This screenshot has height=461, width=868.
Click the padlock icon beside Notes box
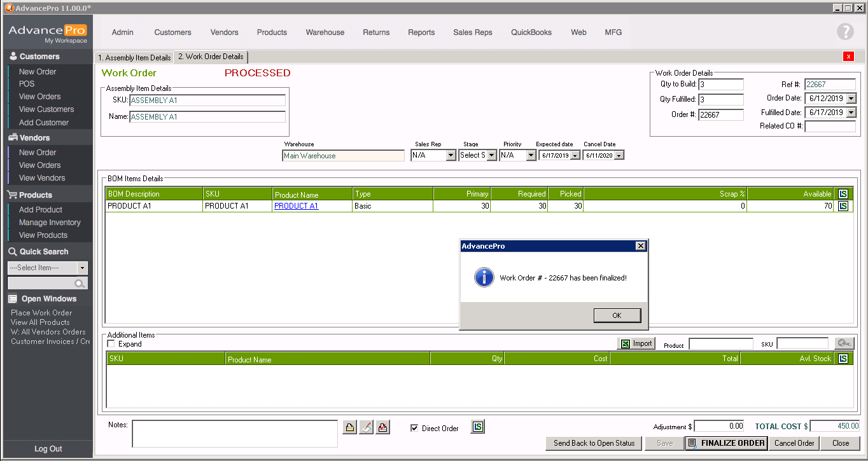pos(350,427)
